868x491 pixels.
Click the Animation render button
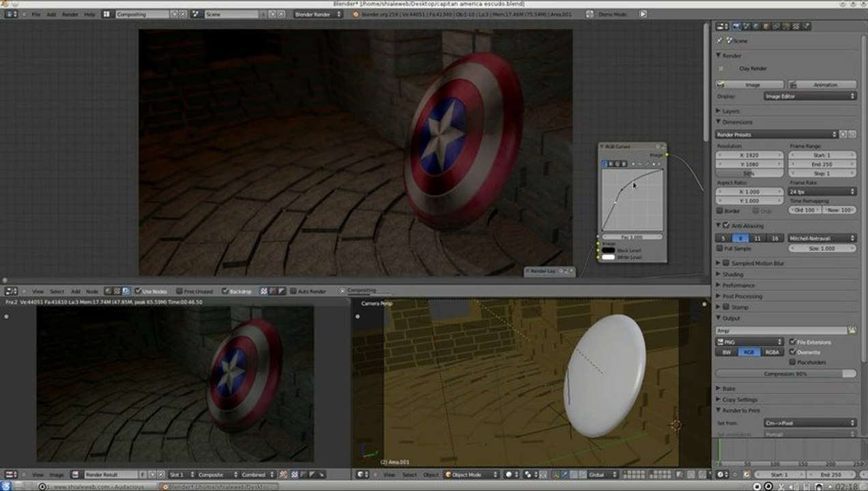pyautogui.click(x=822, y=85)
